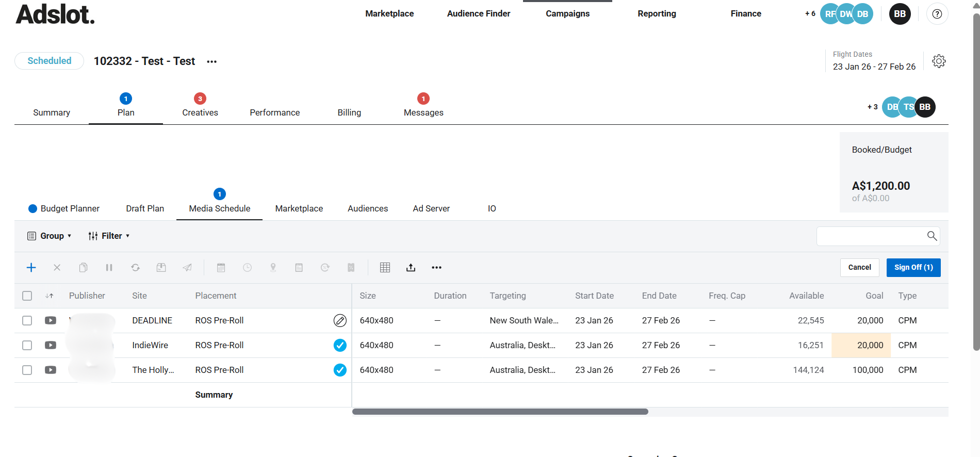The image size is (980, 457).
Task: Click the toolbar three-dot more options icon
Action: (436, 267)
